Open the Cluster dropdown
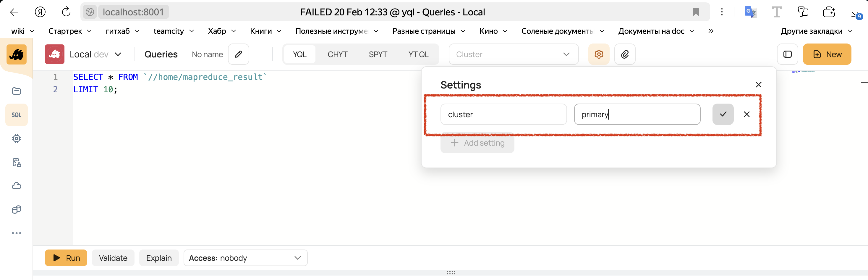This screenshot has width=868, height=280. point(514,54)
